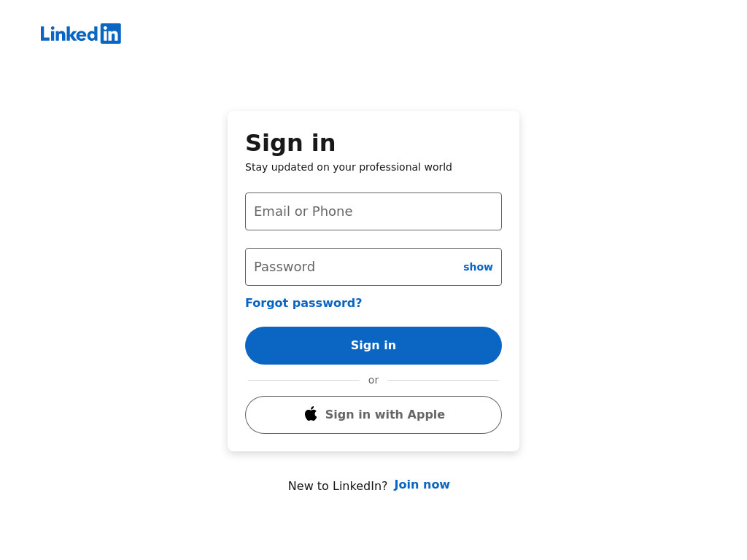Viewport: 747px width, 560px height.
Task: Click the "New to LinkedIn?" text
Action: coord(338,486)
